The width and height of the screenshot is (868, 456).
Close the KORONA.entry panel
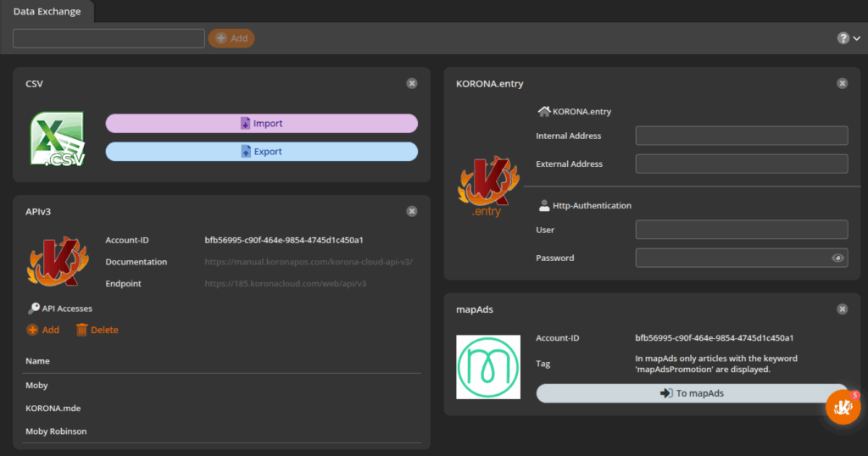[842, 84]
